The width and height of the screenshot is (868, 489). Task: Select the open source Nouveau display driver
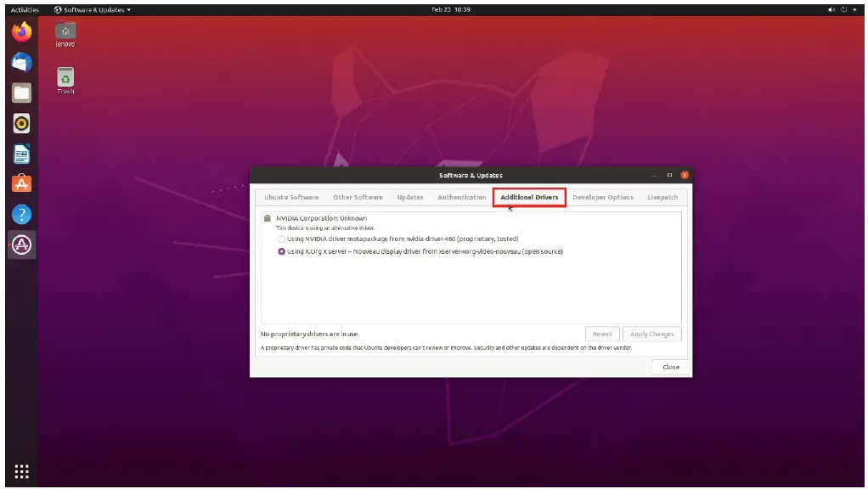[x=280, y=251]
